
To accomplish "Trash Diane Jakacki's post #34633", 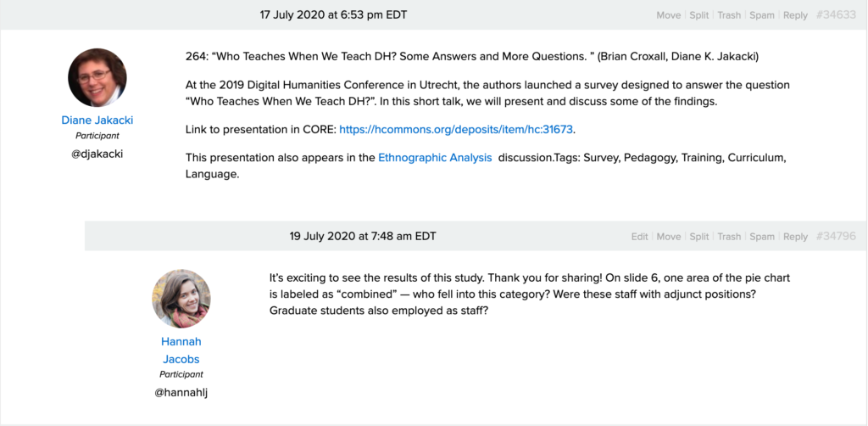I will pos(729,15).
